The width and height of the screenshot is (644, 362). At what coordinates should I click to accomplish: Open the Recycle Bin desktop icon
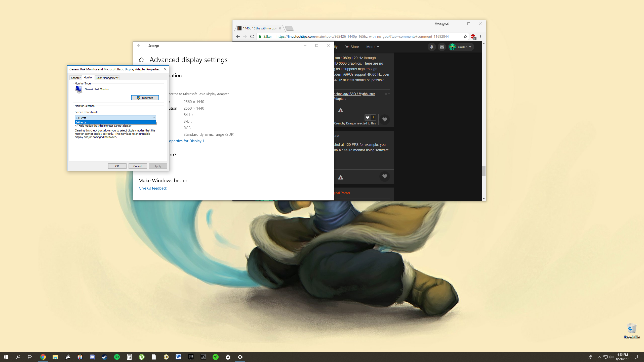[x=632, y=331]
